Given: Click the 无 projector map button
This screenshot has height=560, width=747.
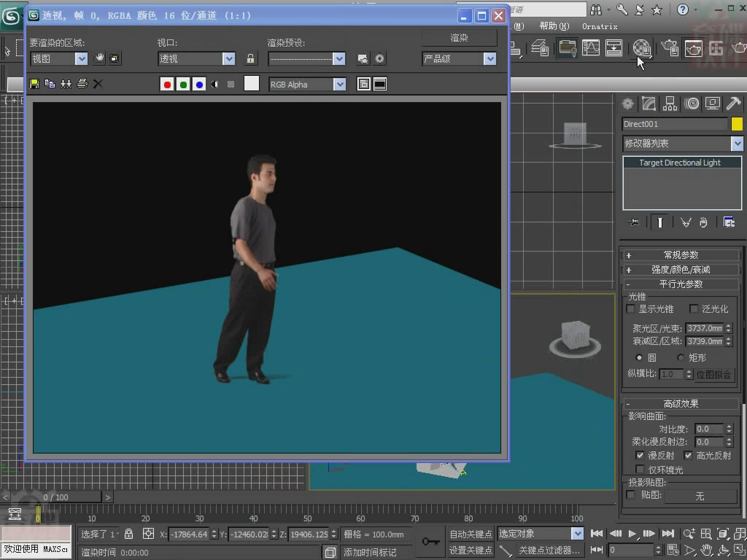Looking at the screenshot, I should coord(700,496).
